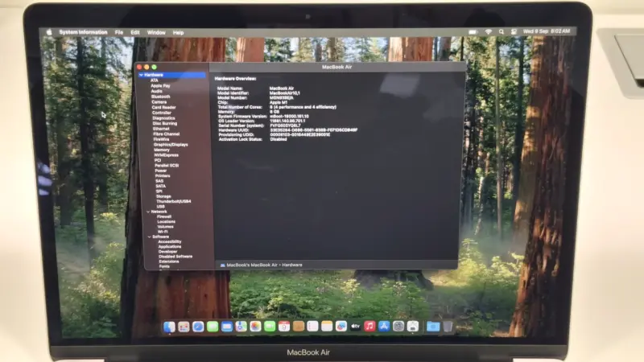The width and height of the screenshot is (644, 362).
Task: Select Memory in the sidebar
Action: [162, 150]
